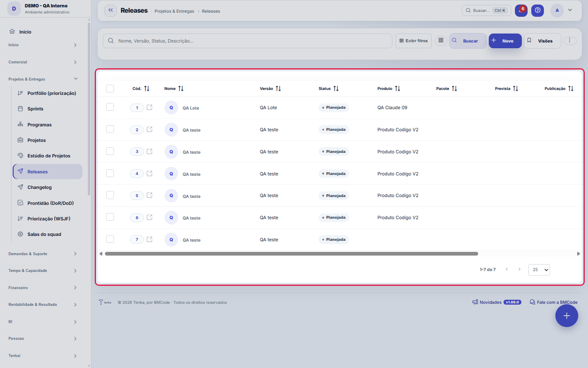The width and height of the screenshot is (588, 368).
Task: Sort table by Prevista column arrows
Action: point(516,89)
